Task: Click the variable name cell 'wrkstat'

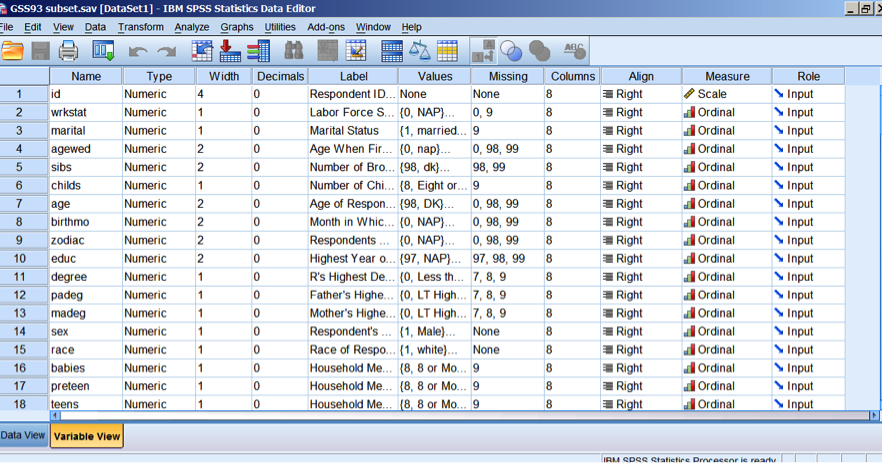Action: pyautogui.click(x=86, y=113)
